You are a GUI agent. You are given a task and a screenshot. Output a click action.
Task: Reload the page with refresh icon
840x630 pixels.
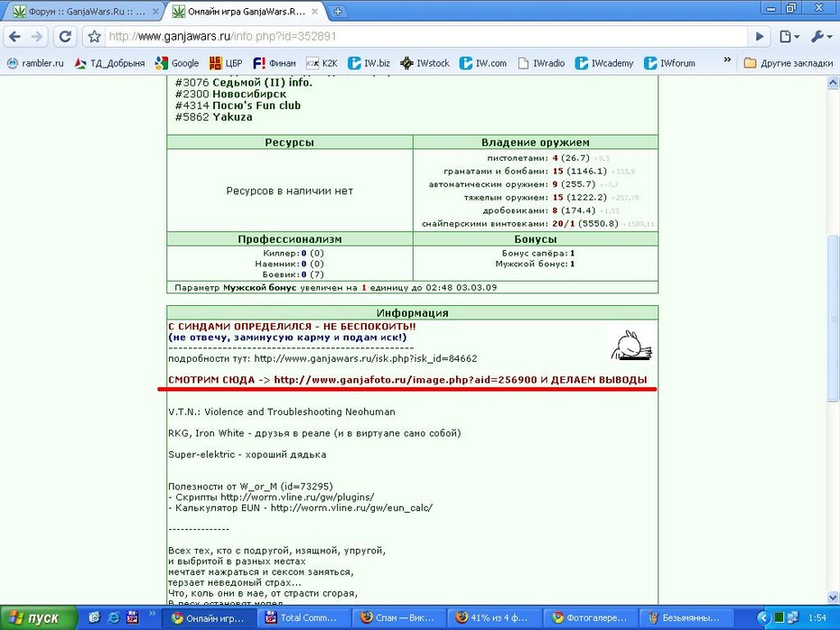point(65,36)
